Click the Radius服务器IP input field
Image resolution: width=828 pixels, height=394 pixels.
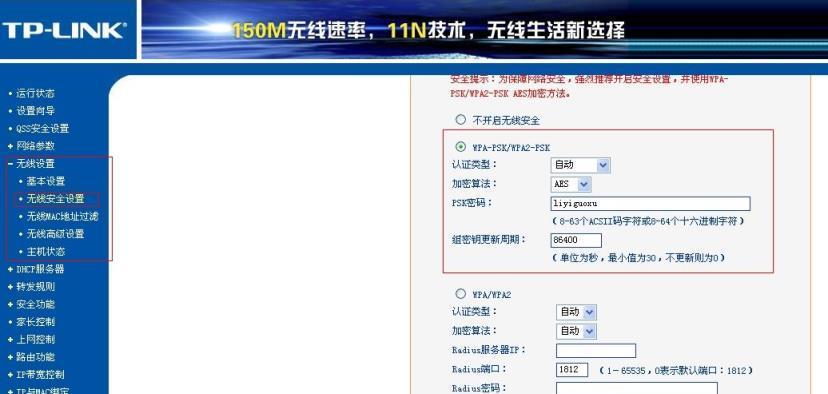596,350
